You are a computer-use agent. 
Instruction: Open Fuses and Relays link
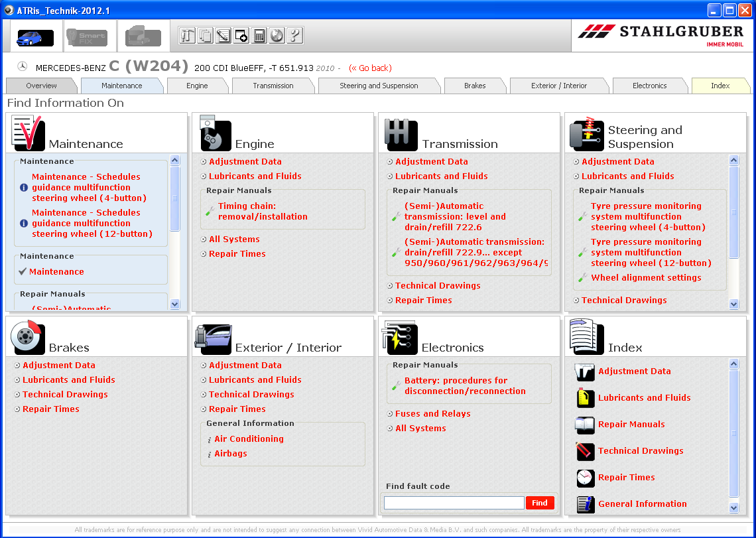tap(433, 413)
